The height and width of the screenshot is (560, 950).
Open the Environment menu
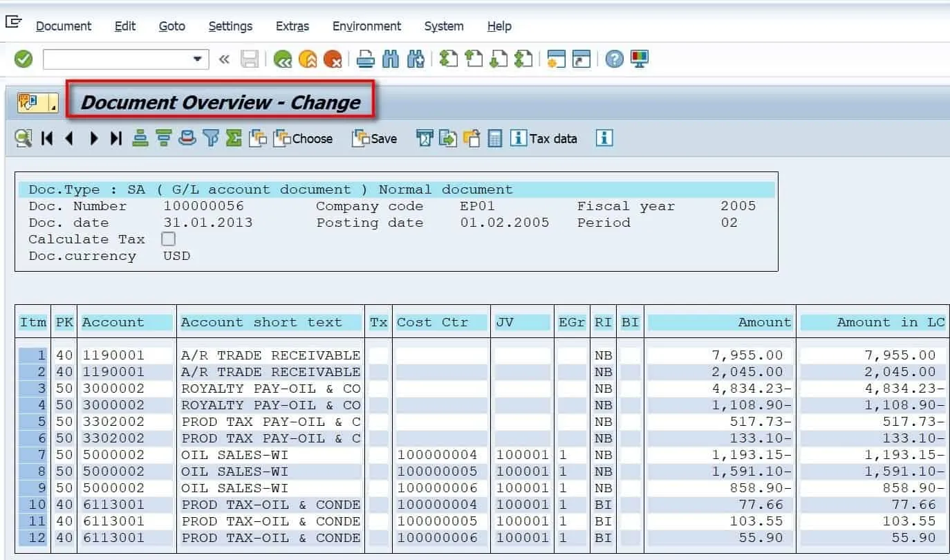click(x=366, y=26)
